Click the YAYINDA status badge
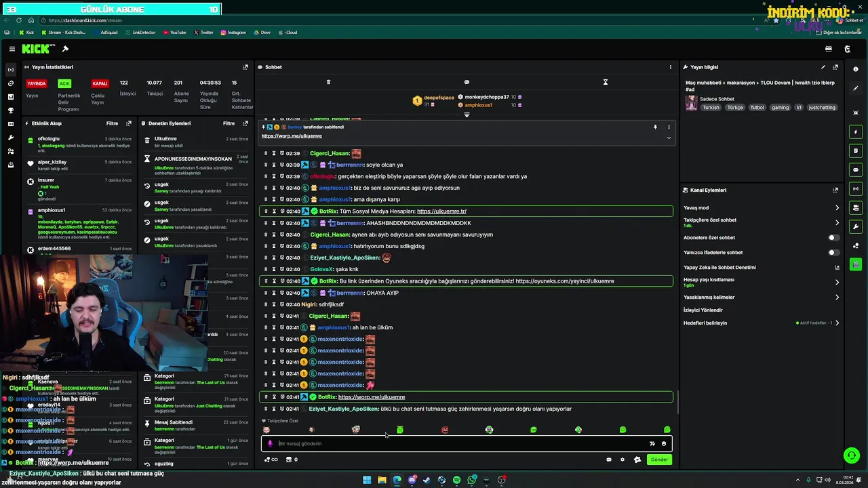The image size is (868, 488). pos(36,83)
